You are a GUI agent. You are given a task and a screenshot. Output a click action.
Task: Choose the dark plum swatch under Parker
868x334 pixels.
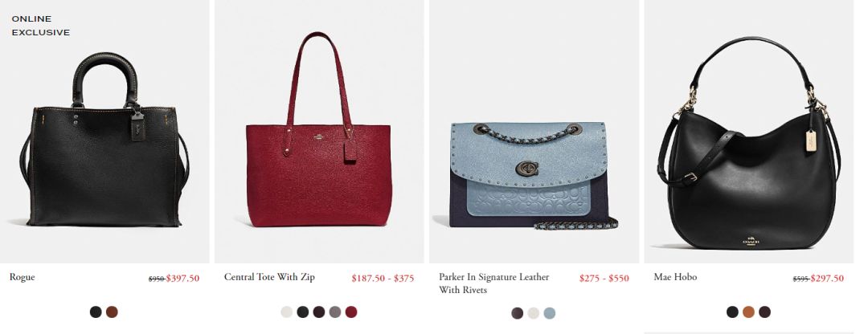(517, 314)
